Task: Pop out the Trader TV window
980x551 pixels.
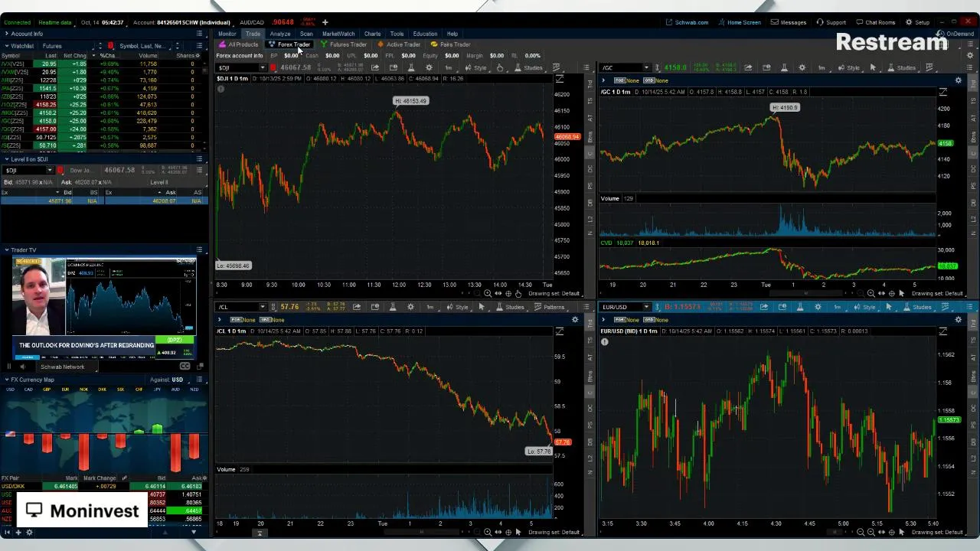Action: tap(200, 367)
